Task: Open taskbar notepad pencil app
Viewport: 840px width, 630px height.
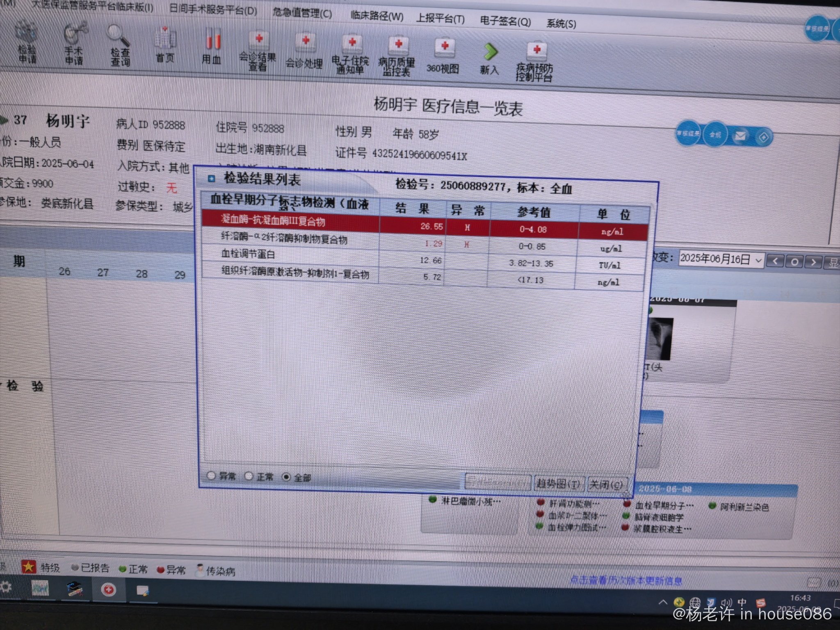Action: (x=143, y=591)
